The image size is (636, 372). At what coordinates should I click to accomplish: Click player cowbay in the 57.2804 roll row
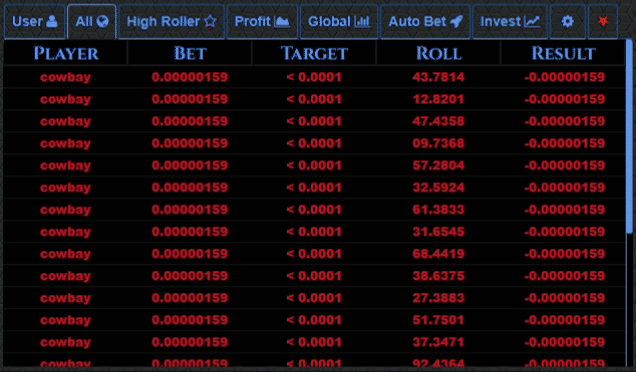point(65,166)
